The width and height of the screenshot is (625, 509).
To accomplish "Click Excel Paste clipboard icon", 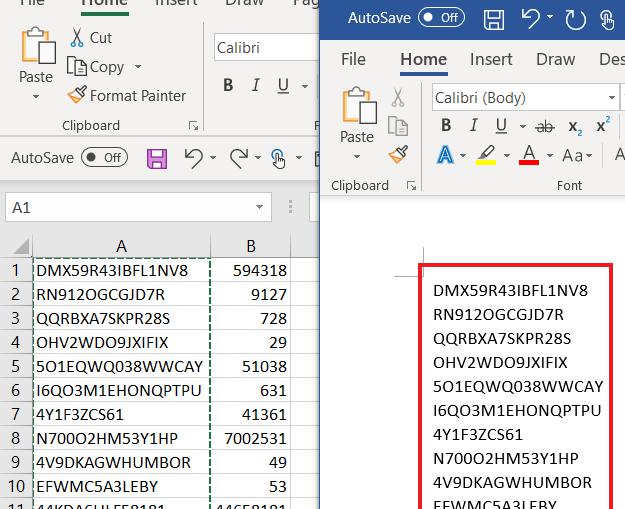I will [38, 45].
